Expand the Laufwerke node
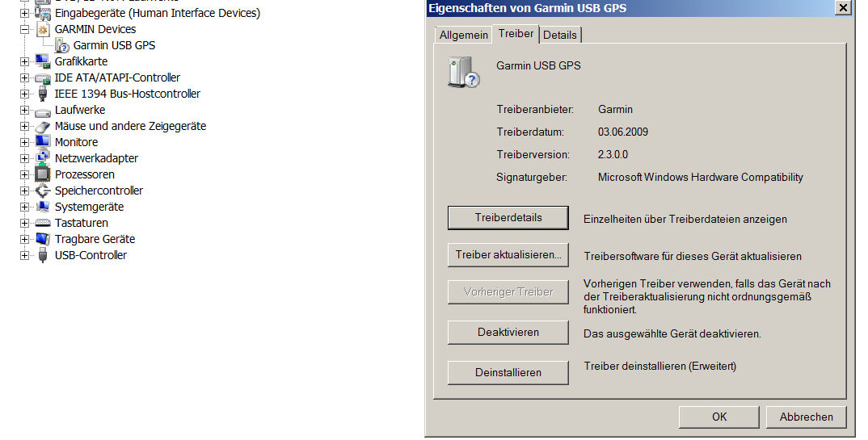Screen dimensions: 868x440 (x=24, y=110)
